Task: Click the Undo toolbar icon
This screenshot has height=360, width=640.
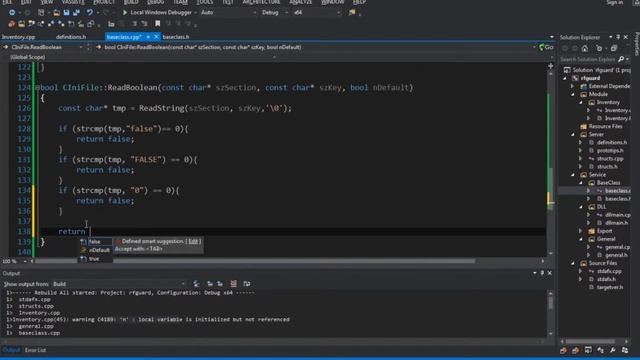Action: (89, 13)
